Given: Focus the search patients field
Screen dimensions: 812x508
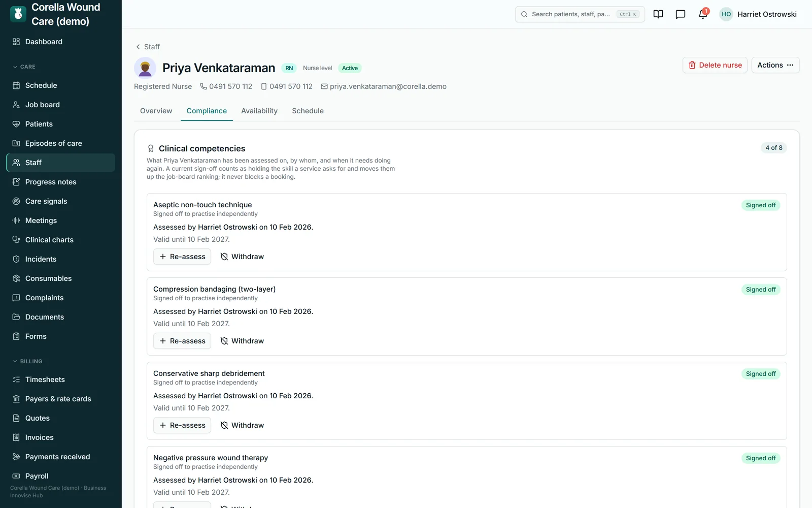Looking at the screenshot, I should 580,14.
